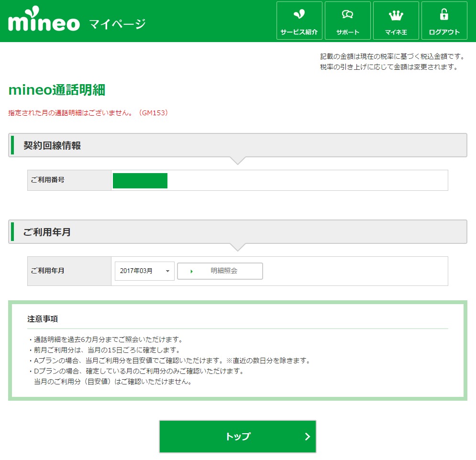The width and height of the screenshot is (476, 460).
Task: Click the mineo logo in the header
Action: (44, 22)
